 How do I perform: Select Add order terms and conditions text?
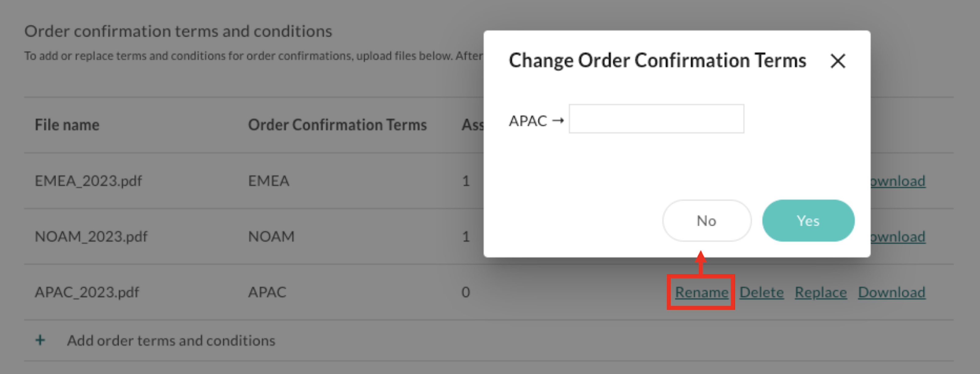pyautogui.click(x=171, y=341)
